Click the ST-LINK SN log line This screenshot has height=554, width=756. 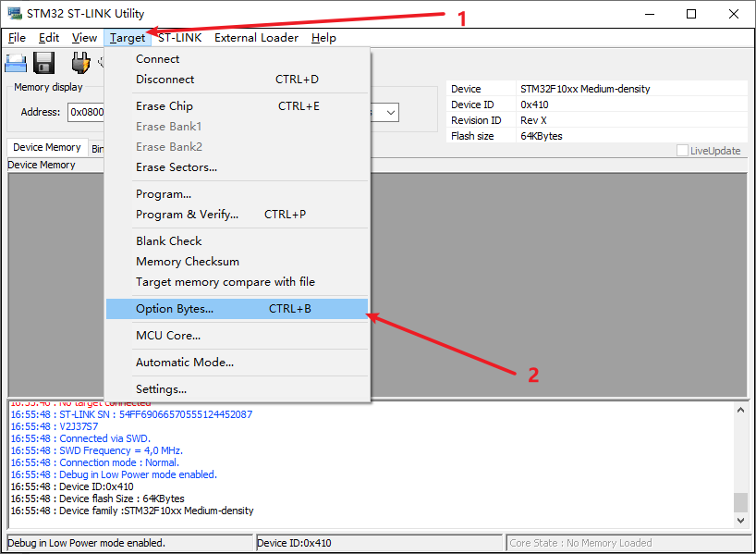131,414
